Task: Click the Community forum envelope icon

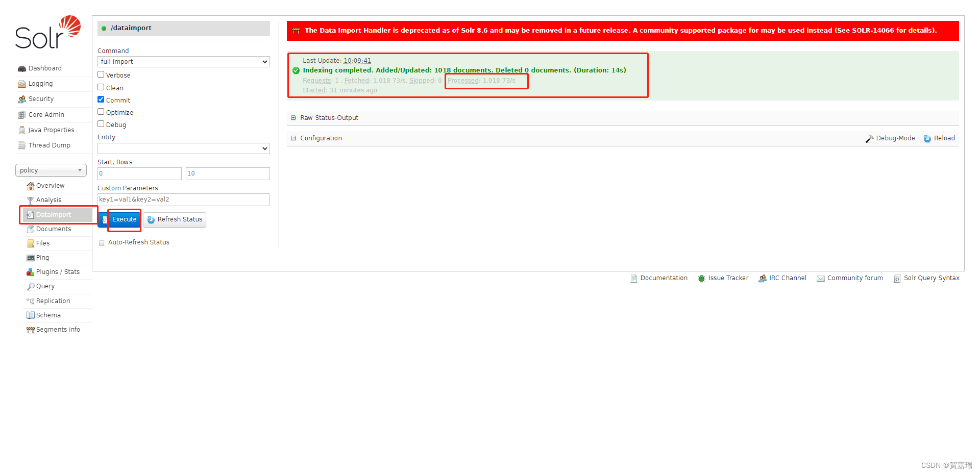Action: coord(821,279)
